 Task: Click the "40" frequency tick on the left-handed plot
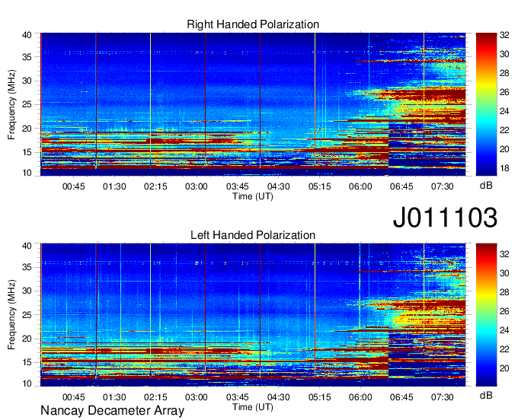pyautogui.click(x=27, y=246)
